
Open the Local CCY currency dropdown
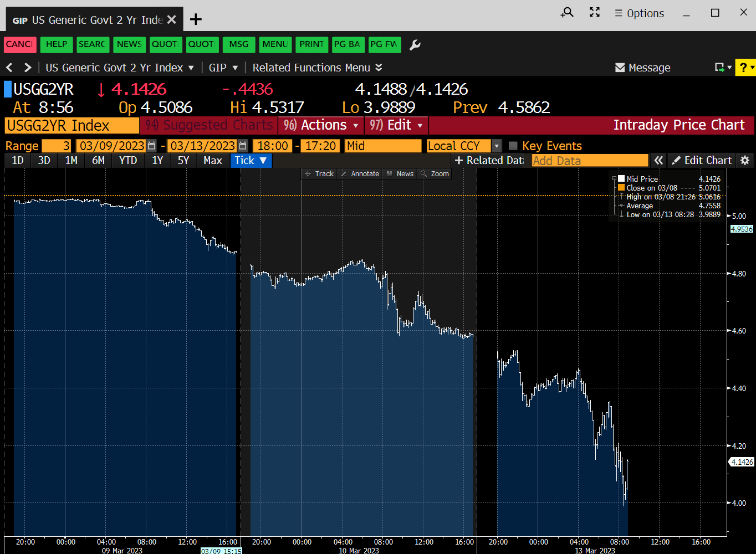point(497,146)
